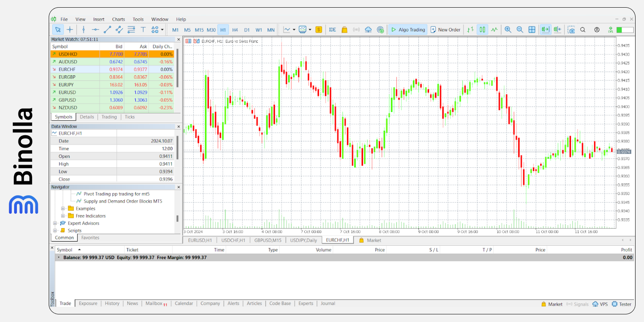Open the indicators list icon

coord(287,29)
